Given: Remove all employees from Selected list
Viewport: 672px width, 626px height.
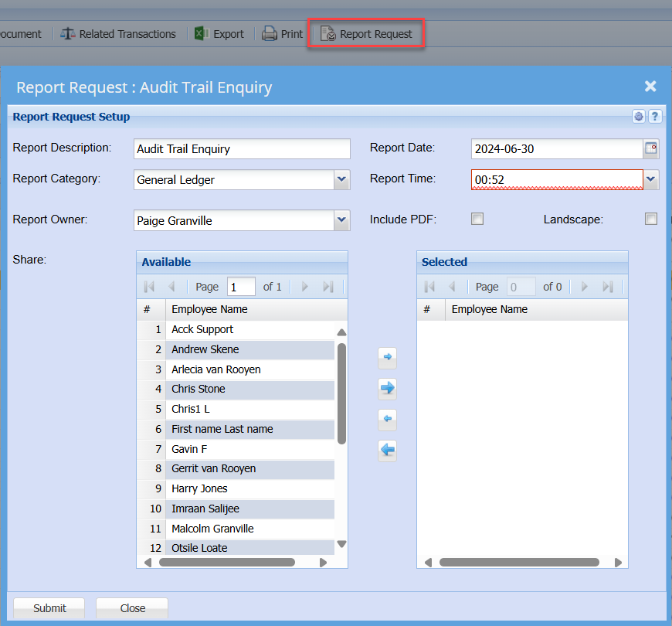Looking at the screenshot, I should (388, 450).
